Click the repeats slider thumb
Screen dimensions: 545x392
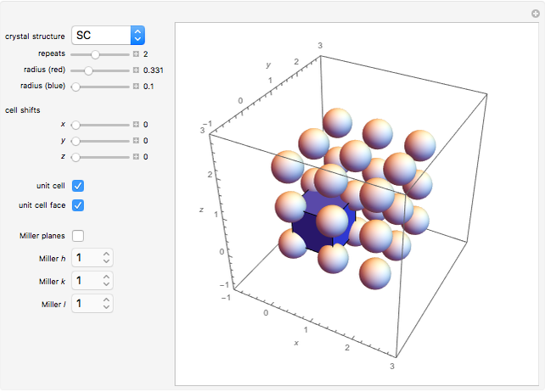96,53
